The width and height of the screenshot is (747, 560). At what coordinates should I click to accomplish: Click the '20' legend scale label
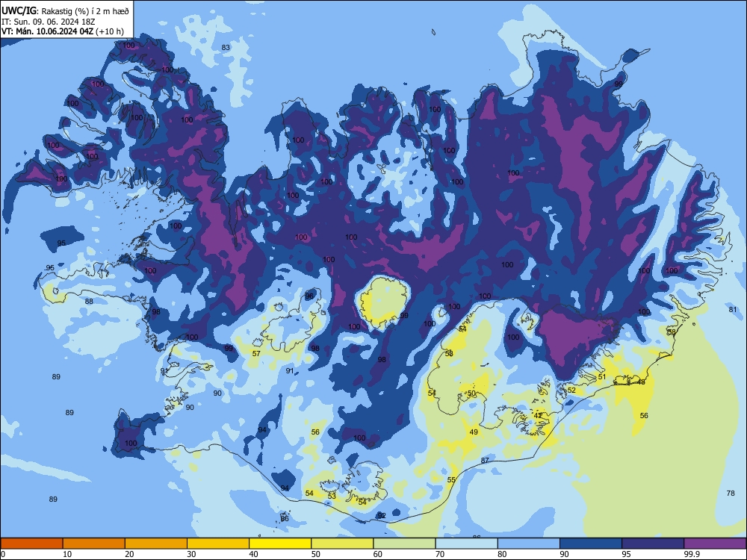point(129,554)
